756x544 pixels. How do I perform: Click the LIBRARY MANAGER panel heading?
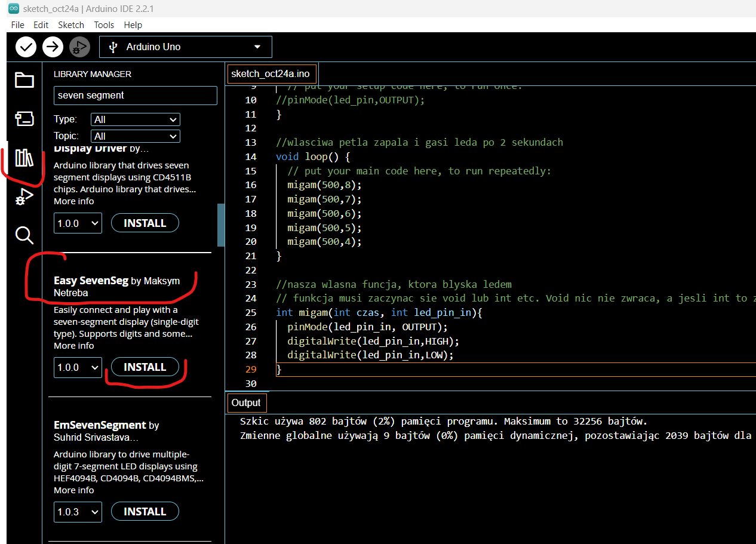93,74
